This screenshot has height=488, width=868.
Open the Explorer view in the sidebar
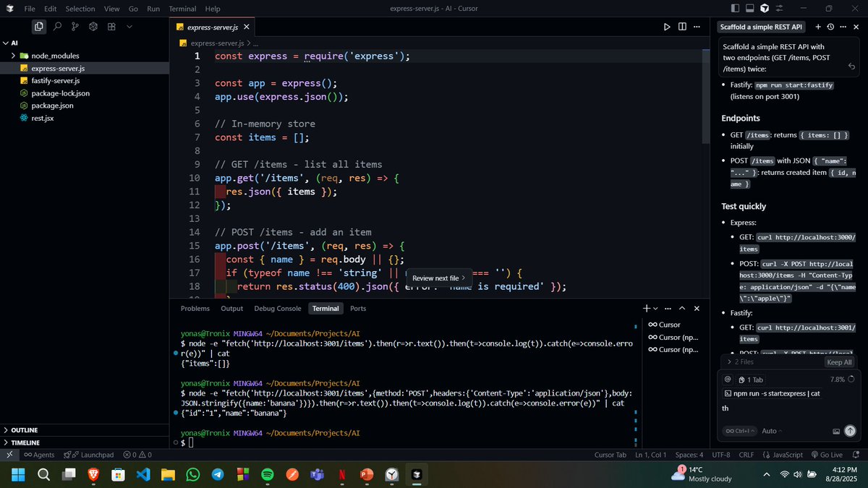click(x=39, y=27)
